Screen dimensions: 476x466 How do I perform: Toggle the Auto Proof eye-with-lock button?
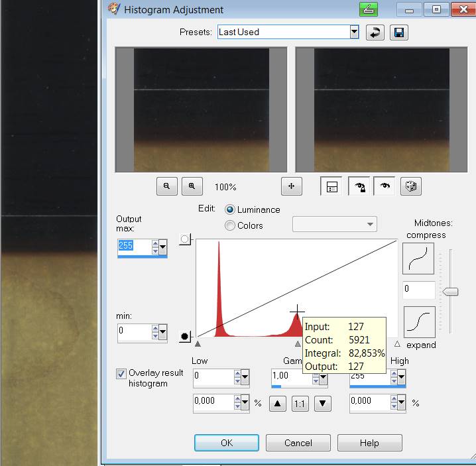(x=358, y=187)
